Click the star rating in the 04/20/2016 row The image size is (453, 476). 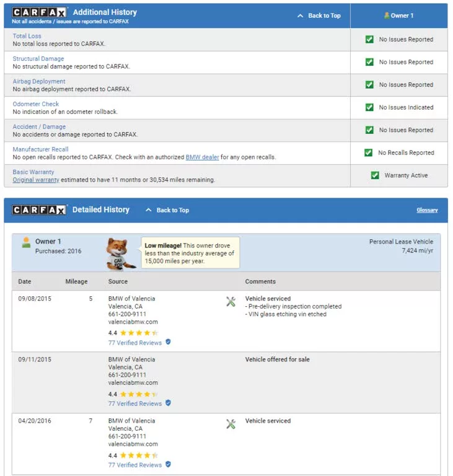[139, 455]
